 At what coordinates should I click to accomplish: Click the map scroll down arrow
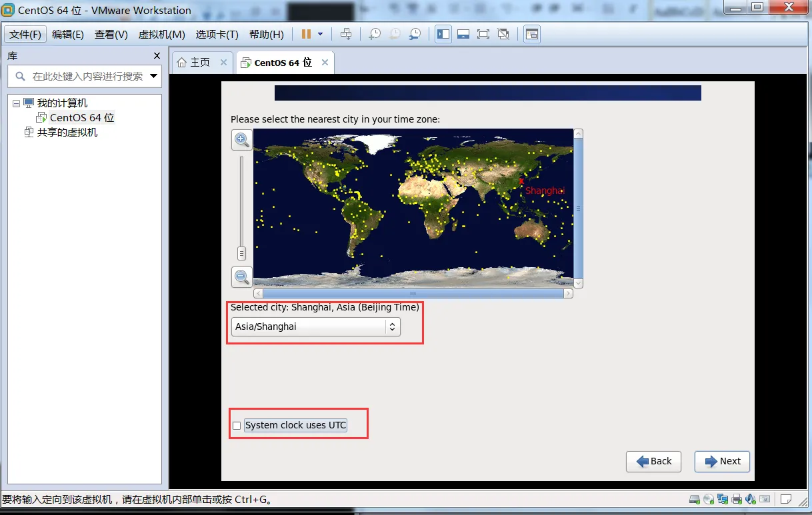(578, 283)
